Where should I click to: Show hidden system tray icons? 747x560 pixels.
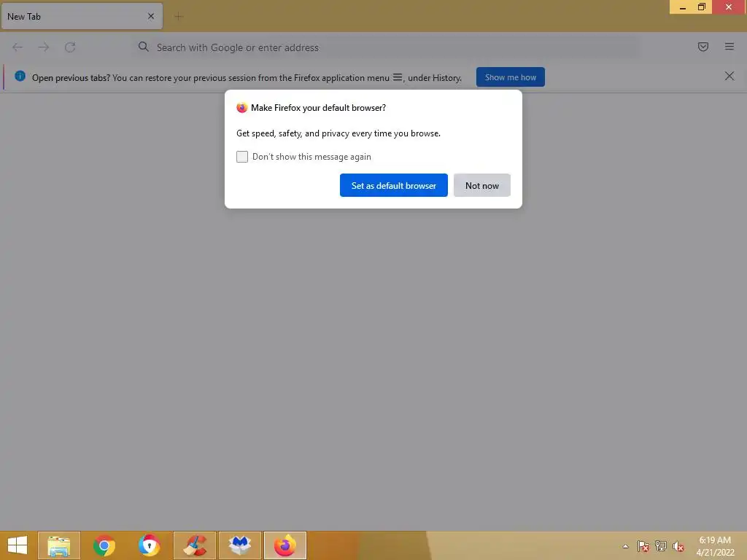[625, 547]
